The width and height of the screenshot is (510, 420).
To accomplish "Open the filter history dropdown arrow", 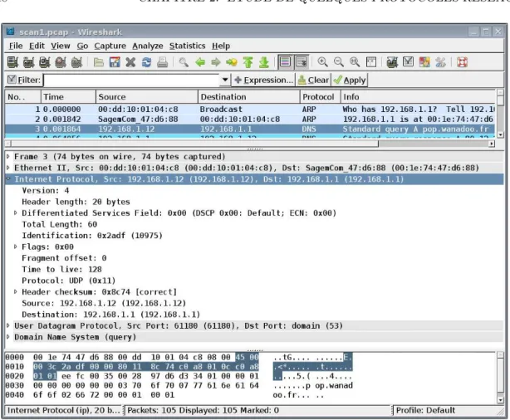I will coord(225,80).
